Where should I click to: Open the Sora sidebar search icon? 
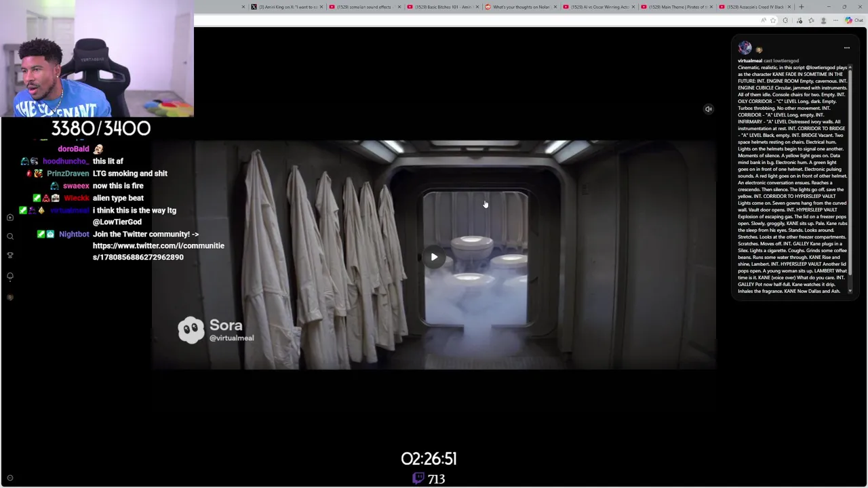[x=10, y=237]
